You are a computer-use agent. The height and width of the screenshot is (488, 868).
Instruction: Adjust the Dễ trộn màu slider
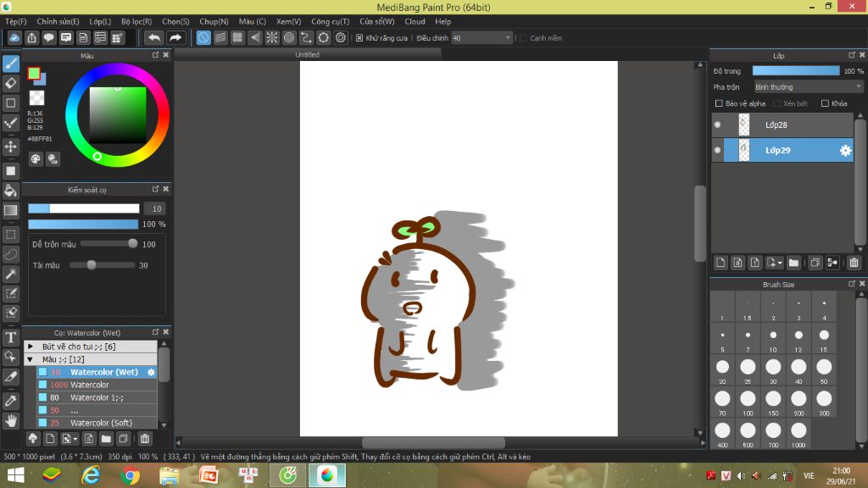108,244
